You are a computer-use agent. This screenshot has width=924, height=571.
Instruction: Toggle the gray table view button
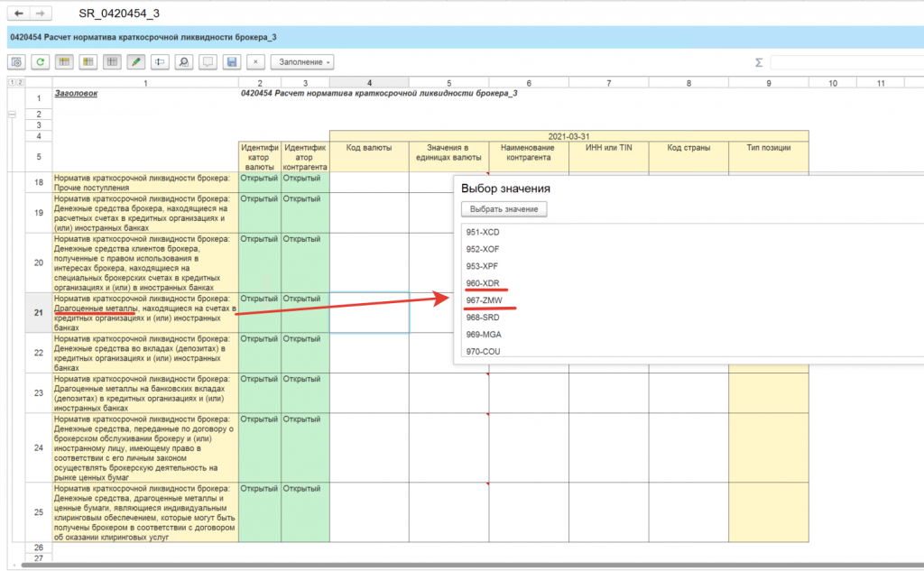(x=112, y=62)
